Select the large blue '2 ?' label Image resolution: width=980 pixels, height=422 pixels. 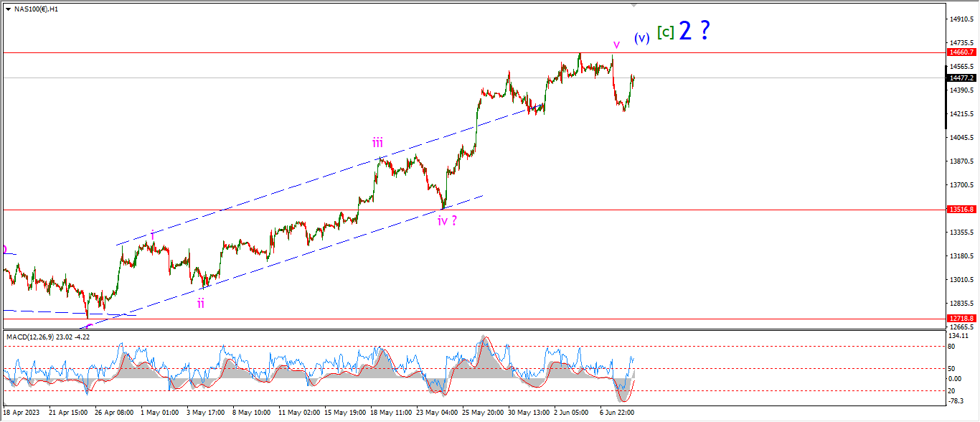tap(694, 30)
